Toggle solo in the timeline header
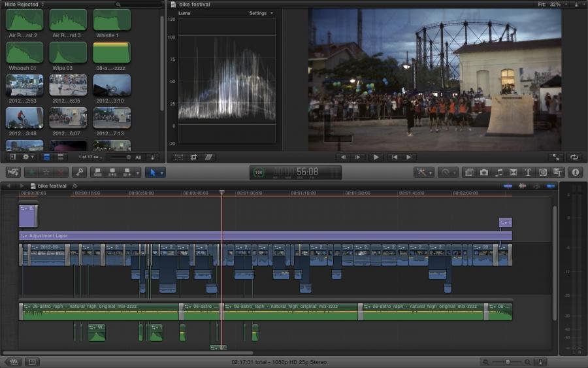 pos(536,186)
